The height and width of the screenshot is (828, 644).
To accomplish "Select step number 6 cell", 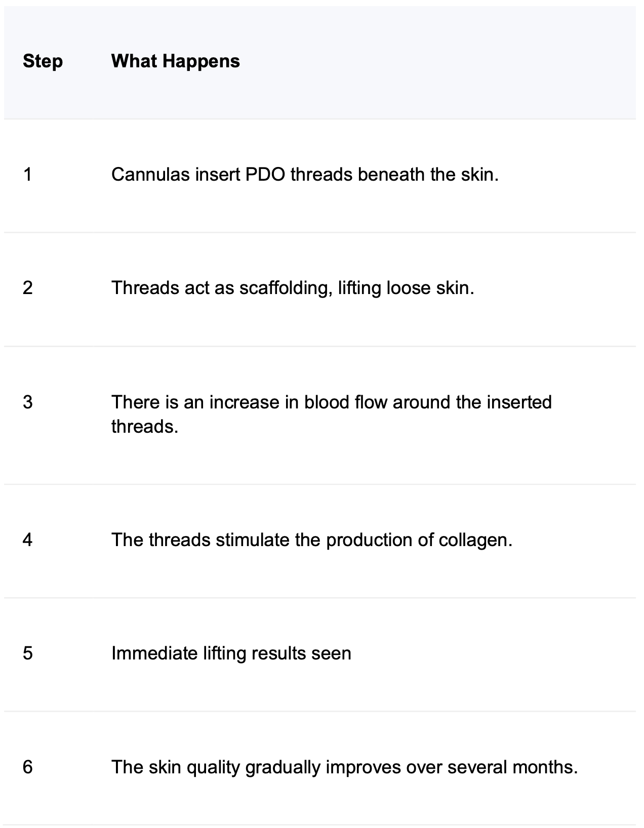I will (28, 767).
